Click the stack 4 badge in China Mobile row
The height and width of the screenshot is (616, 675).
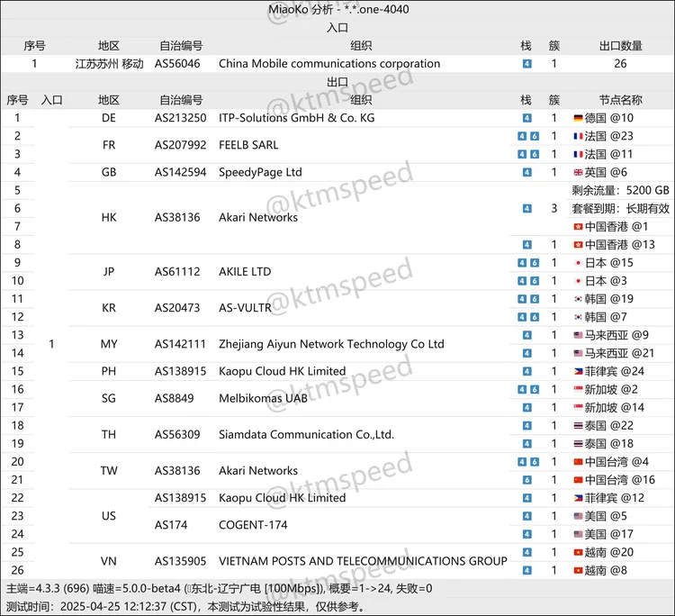pyautogui.click(x=526, y=64)
